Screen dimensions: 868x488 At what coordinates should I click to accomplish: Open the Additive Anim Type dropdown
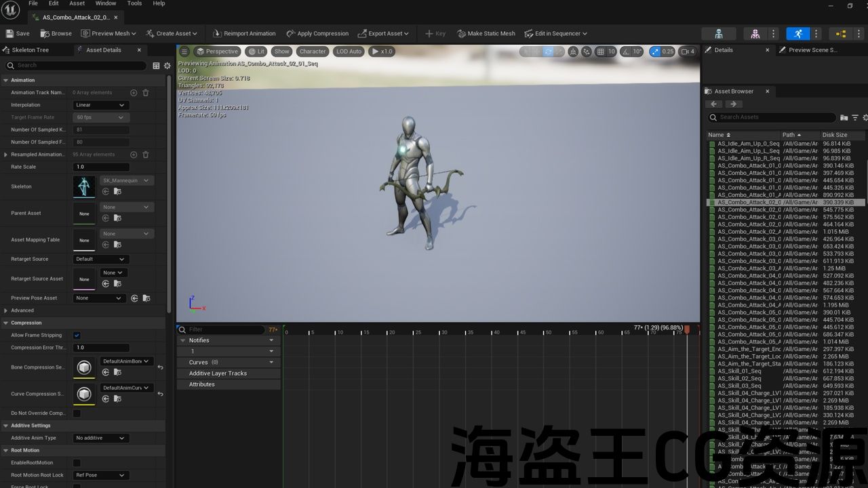point(100,439)
